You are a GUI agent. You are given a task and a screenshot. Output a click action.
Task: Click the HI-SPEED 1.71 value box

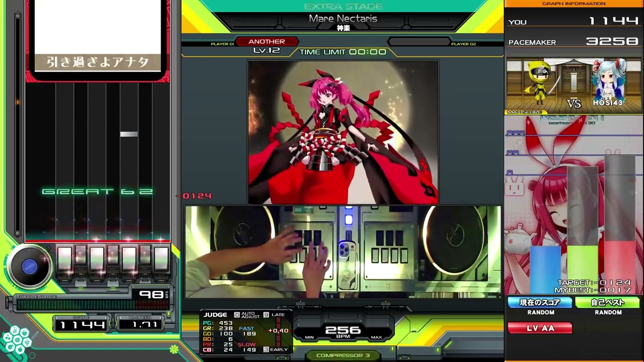pos(140,323)
